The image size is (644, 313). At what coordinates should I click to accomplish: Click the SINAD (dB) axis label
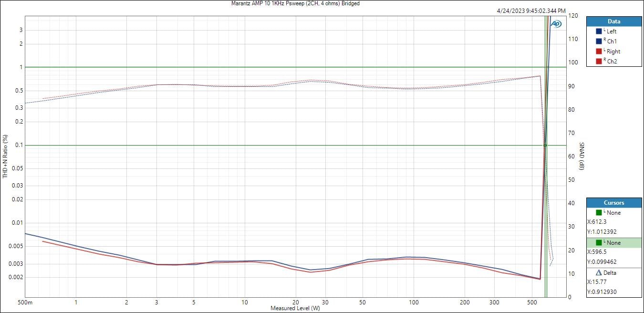(582, 156)
